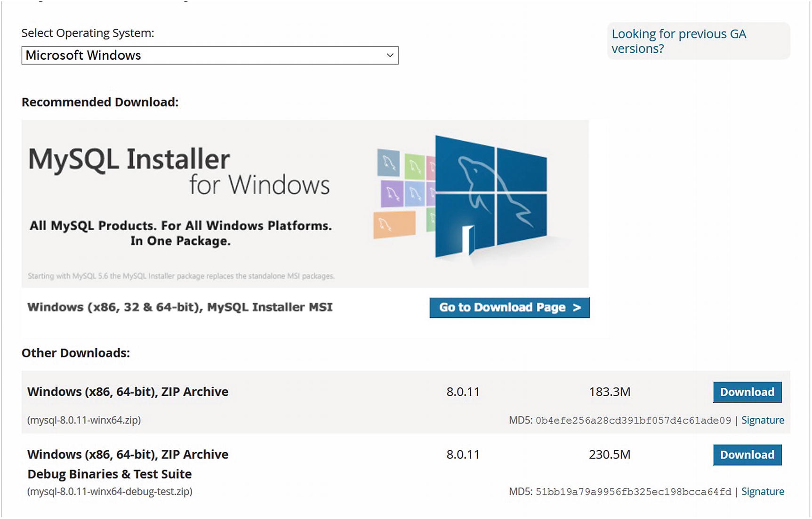Click the 183.3M file size value
Screen dimensions: 812x519
(x=610, y=392)
